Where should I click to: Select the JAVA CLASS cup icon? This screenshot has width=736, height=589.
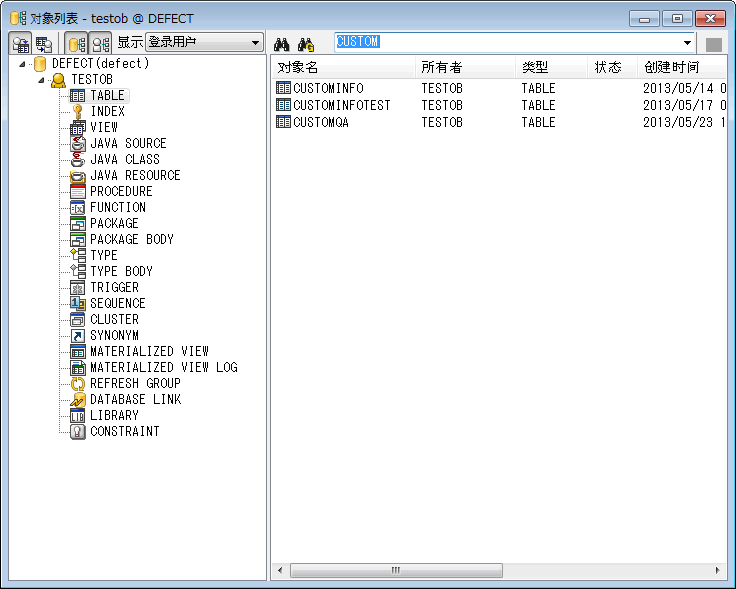tap(77, 160)
